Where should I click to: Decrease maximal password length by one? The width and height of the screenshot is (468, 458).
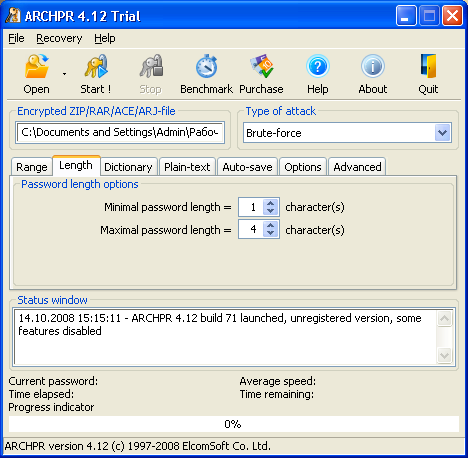[x=271, y=233]
